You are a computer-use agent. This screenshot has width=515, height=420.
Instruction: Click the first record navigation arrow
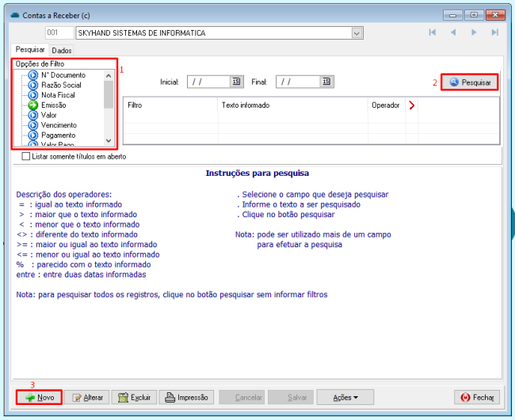pyautogui.click(x=433, y=32)
